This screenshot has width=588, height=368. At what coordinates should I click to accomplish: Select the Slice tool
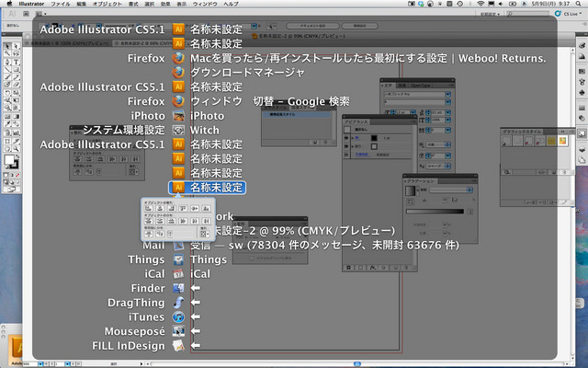coord(17,141)
